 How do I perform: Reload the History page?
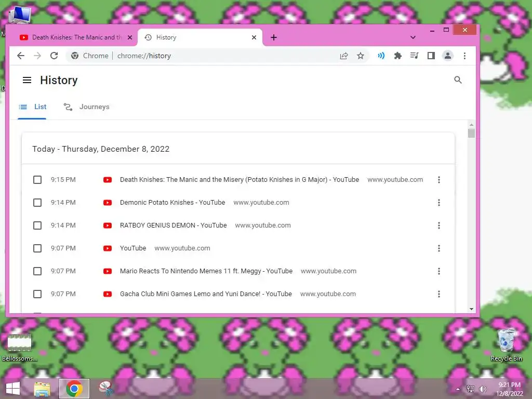pyautogui.click(x=54, y=56)
